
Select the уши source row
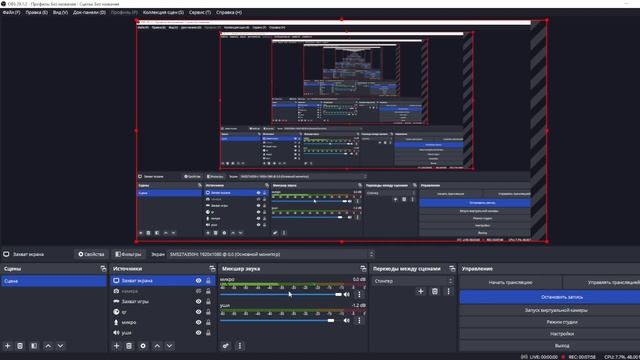[x=163, y=333]
